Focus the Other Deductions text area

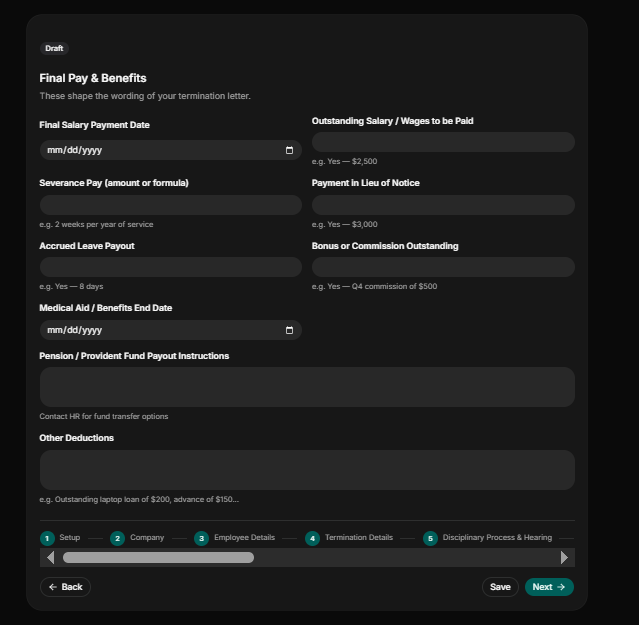(x=307, y=470)
